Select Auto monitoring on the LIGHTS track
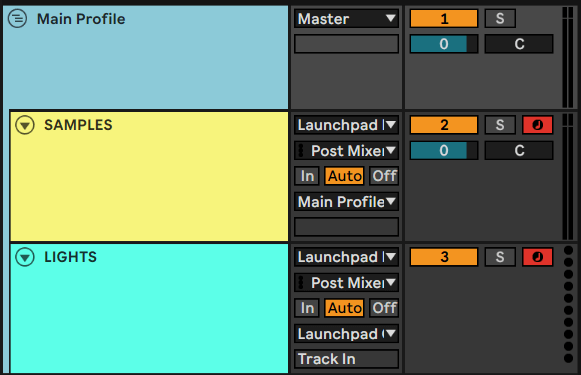 click(345, 308)
